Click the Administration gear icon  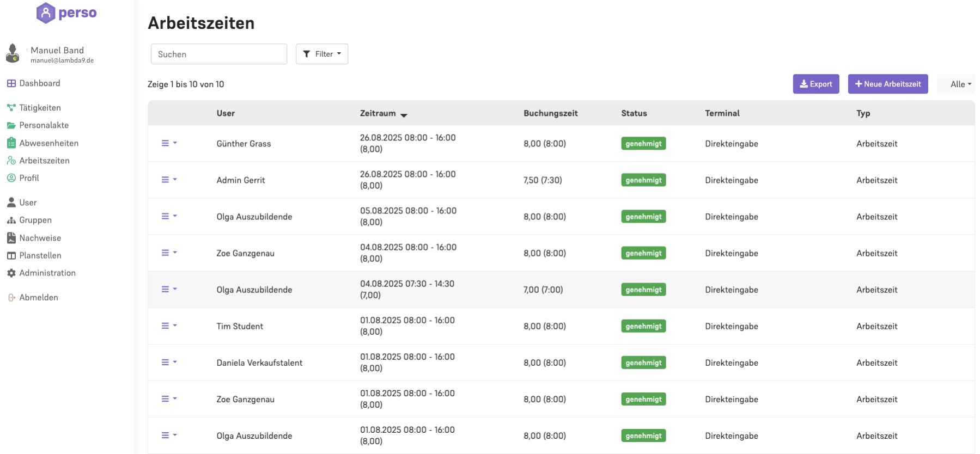coord(11,273)
